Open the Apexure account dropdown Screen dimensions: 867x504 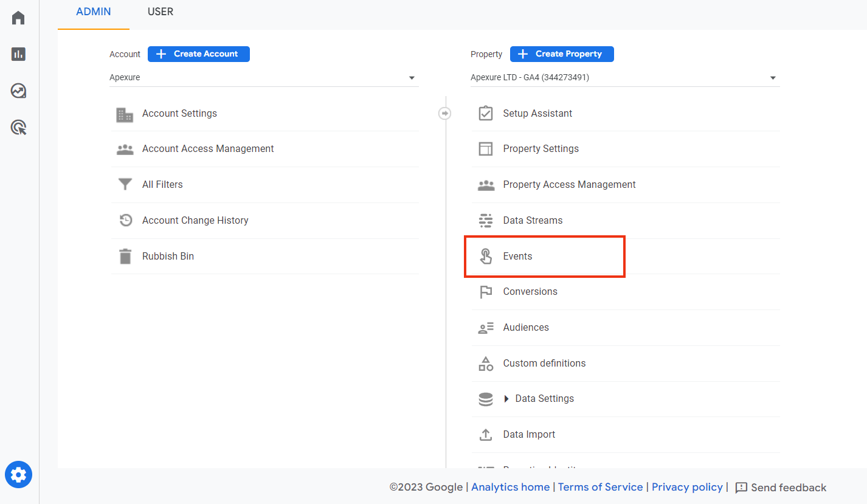pos(264,78)
